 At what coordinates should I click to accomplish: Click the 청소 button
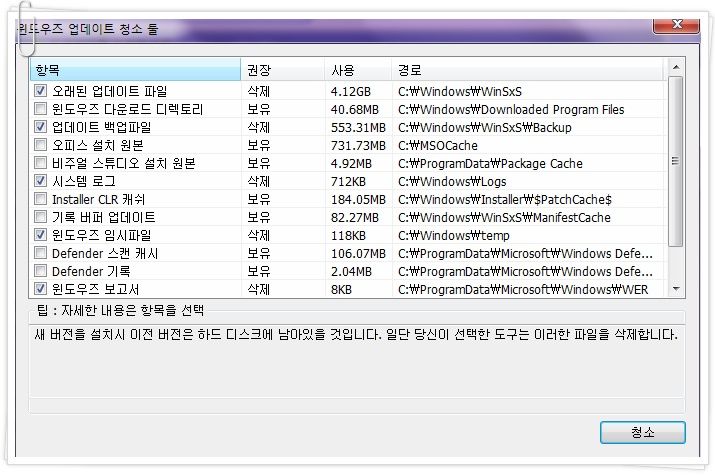642,432
